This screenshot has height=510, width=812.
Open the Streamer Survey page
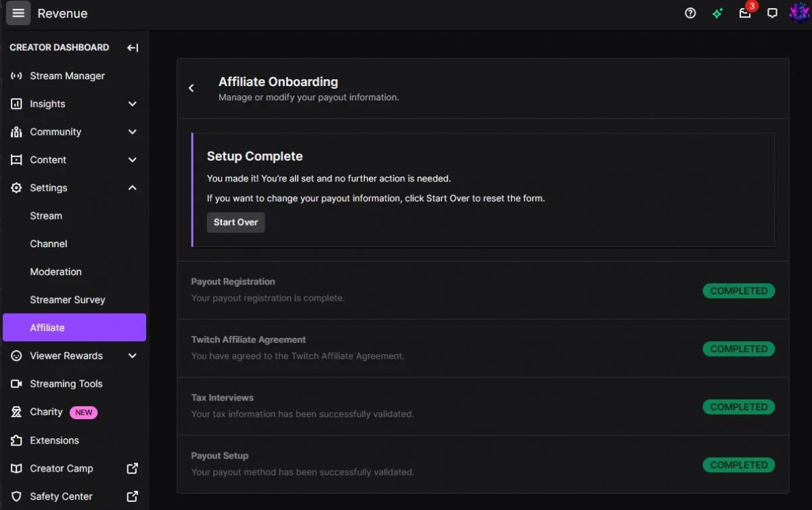click(x=74, y=299)
